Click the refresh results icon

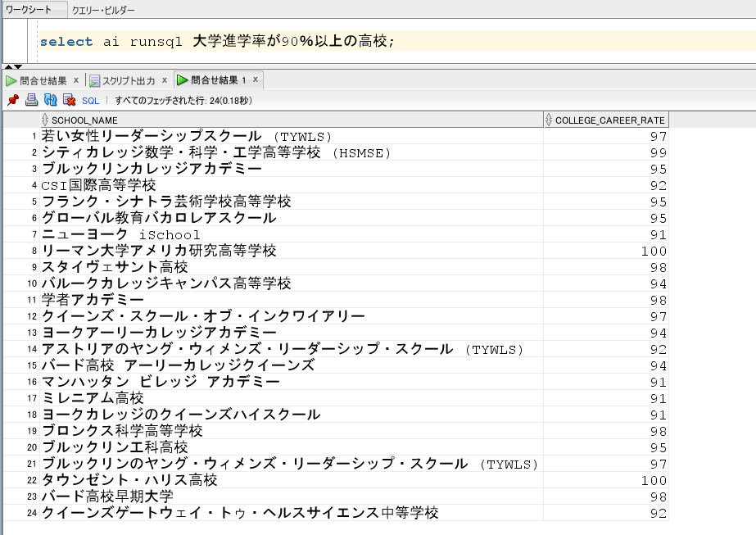(50, 100)
